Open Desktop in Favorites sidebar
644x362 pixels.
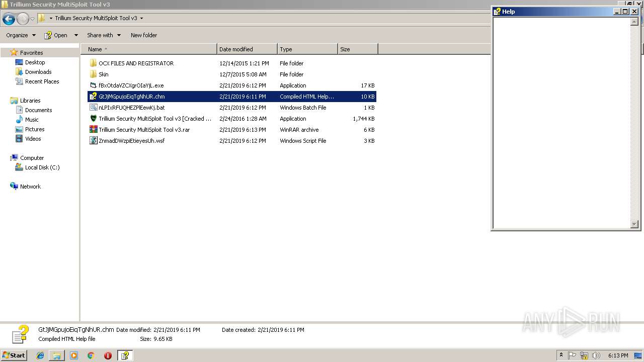(x=35, y=62)
